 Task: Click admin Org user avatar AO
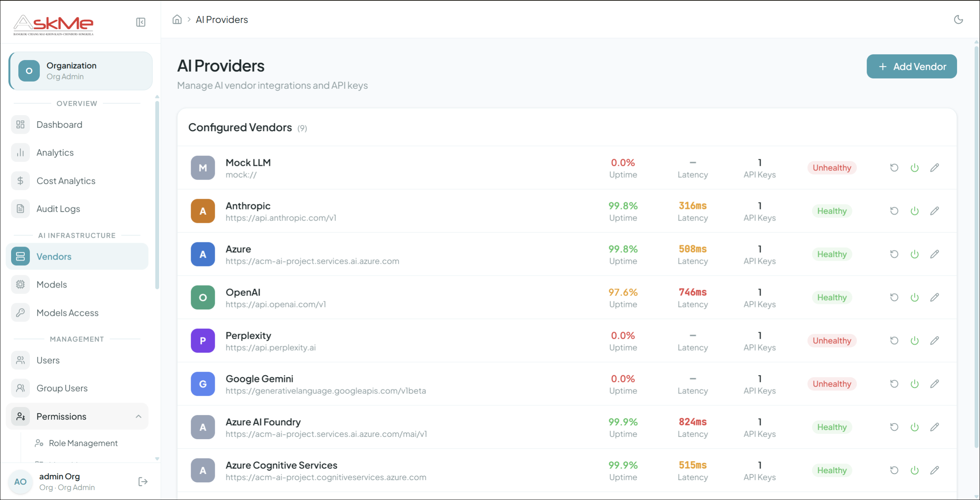(x=20, y=482)
